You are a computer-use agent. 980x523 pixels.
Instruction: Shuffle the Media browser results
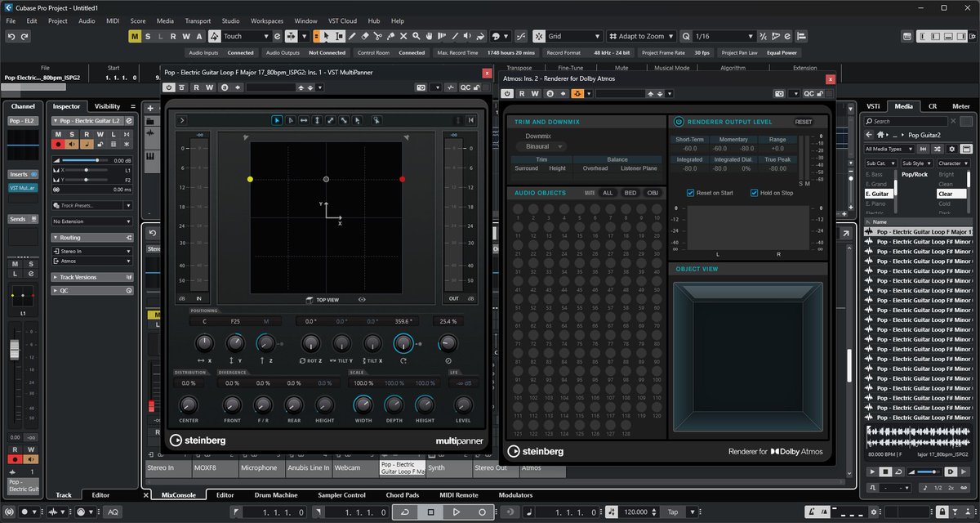point(938,149)
